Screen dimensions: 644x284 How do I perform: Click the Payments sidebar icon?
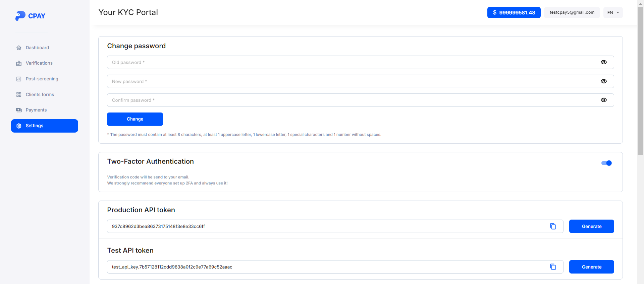coord(19,110)
